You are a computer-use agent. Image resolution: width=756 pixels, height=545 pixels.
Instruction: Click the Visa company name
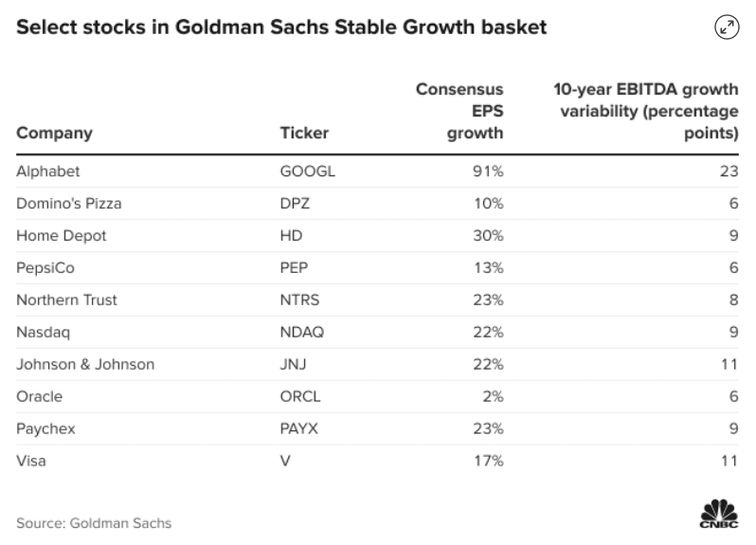pyautogui.click(x=32, y=462)
